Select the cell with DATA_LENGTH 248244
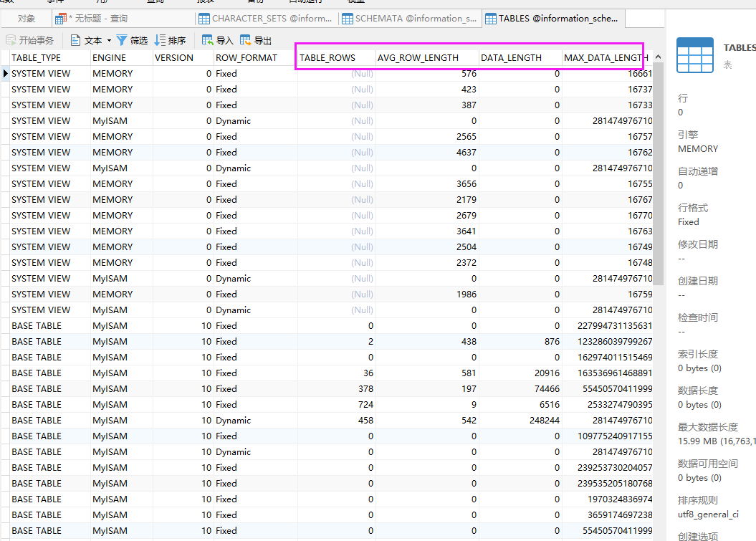Viewport: 756px width, 541px height. point(520,421)
